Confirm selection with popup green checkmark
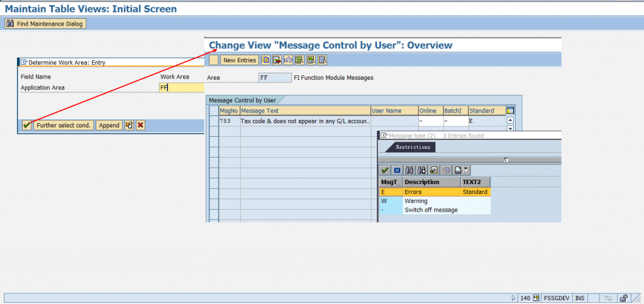 click(385, 170)
